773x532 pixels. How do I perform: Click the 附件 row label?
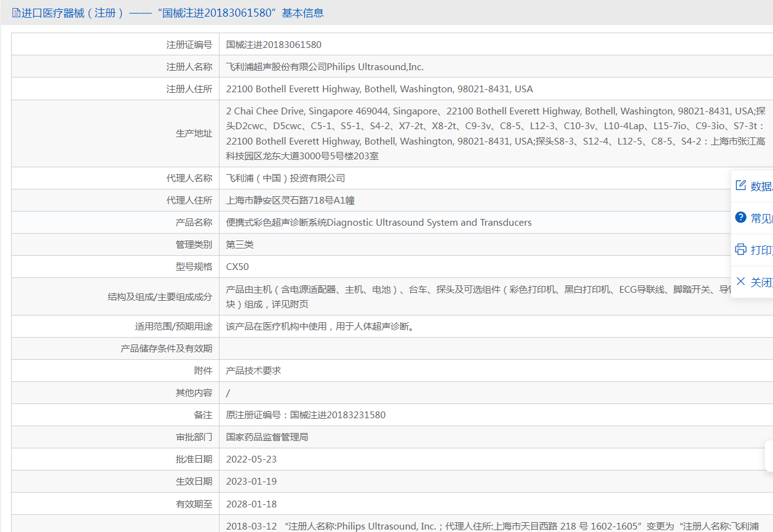point(203,371)
